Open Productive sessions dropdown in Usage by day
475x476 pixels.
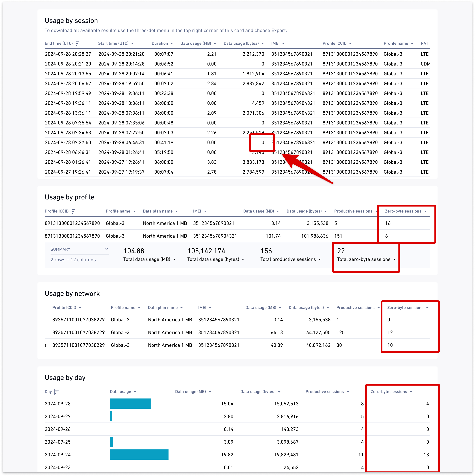tap(348, 392)
